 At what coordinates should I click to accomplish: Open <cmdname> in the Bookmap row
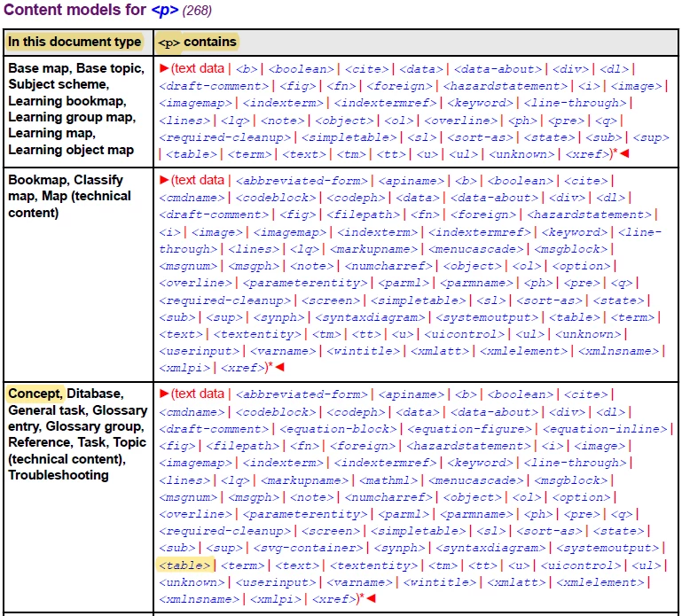click(x=192, y=198)
